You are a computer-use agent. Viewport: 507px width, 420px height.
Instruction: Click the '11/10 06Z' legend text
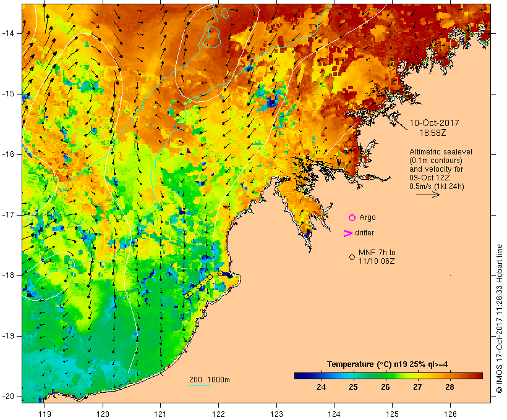click(377, 261)
